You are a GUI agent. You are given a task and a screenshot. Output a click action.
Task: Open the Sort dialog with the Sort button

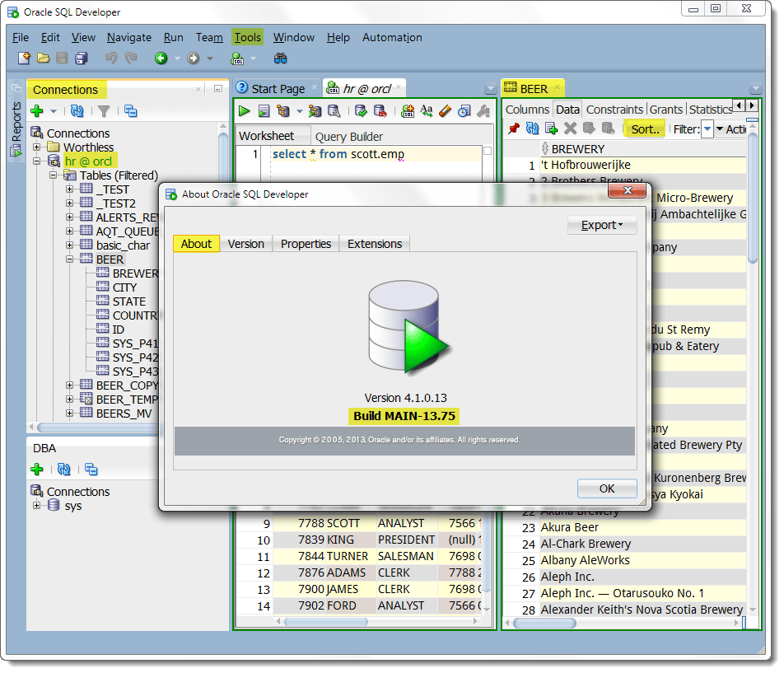[x=645, y=128]
